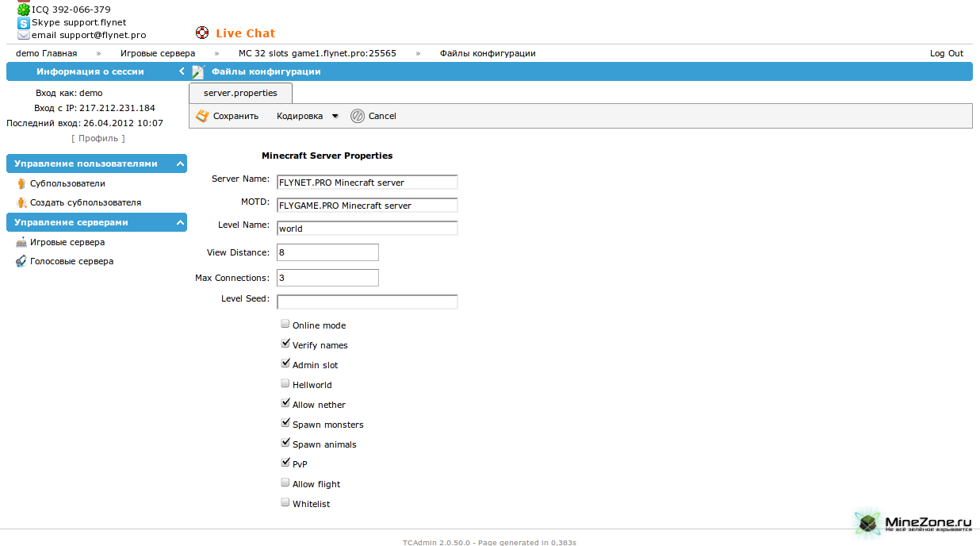Open the Кодировка encoding dropdown
The image size is (980, 546).
tap(307, 116)
